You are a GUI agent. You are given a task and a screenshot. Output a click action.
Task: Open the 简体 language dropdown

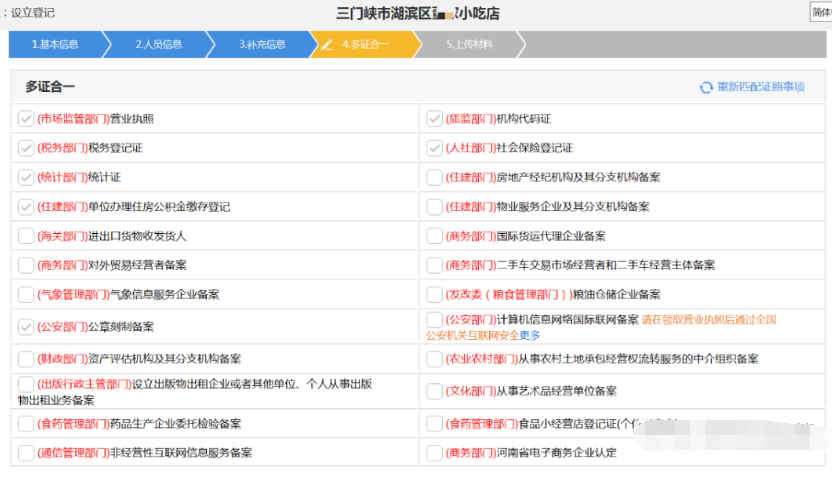pyautogui.click(x=820, y=11)
